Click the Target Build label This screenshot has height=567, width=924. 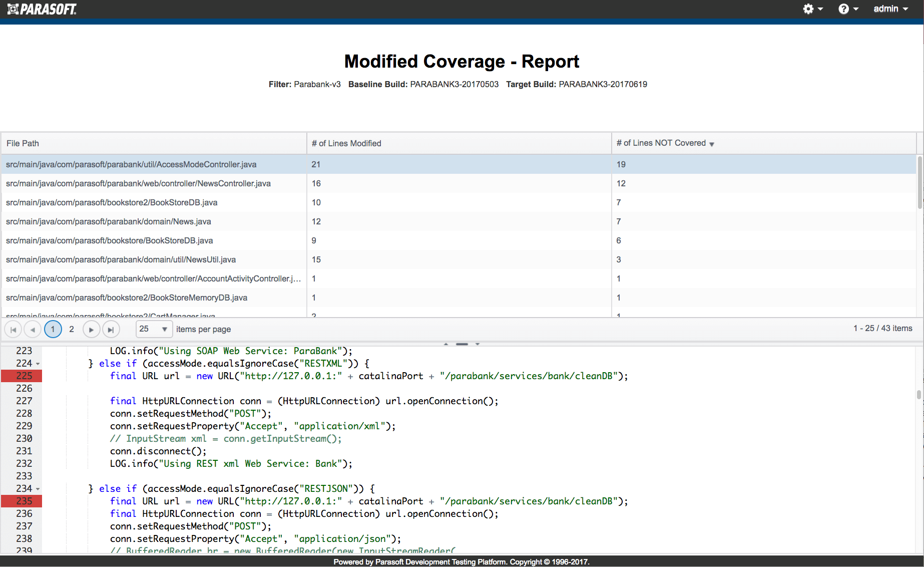[x=531, y=84]
